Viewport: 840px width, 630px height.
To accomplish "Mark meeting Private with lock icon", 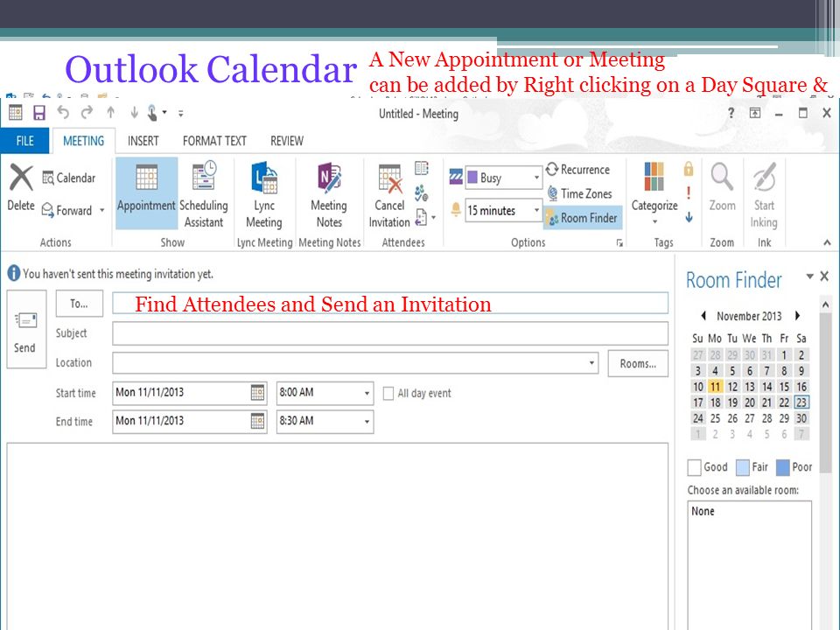I will (x=689, y=169).
